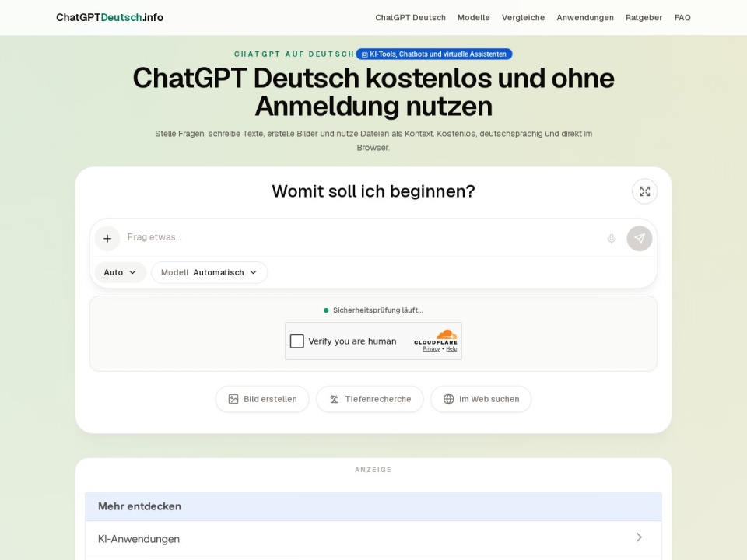Open the Auto mode dropdown
Screen dimensions: 747x560
pyautogui.click(x=120, y=272)
